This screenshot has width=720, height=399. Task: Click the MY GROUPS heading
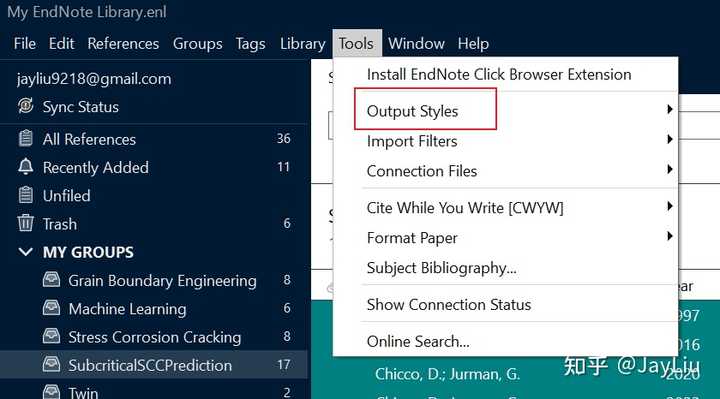(x=88, y=252)
